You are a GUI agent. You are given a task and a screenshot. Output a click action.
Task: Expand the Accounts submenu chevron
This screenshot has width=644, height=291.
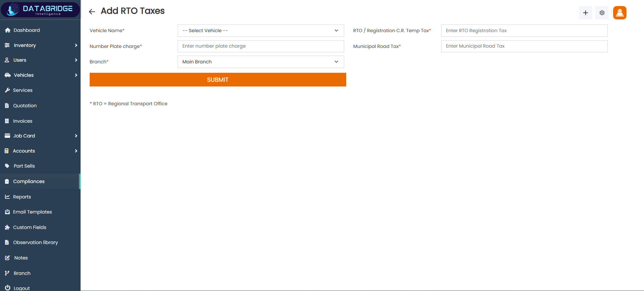76,151
